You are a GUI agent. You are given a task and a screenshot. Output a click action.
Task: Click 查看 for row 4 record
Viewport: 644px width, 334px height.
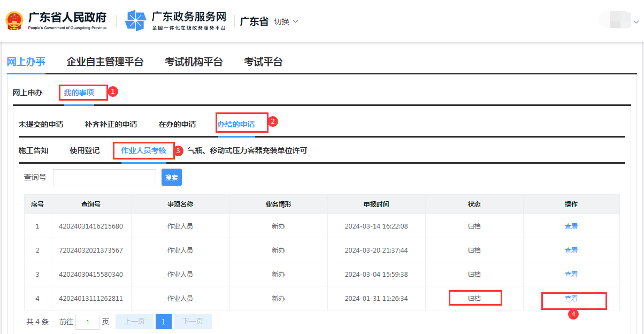[571, 299]
